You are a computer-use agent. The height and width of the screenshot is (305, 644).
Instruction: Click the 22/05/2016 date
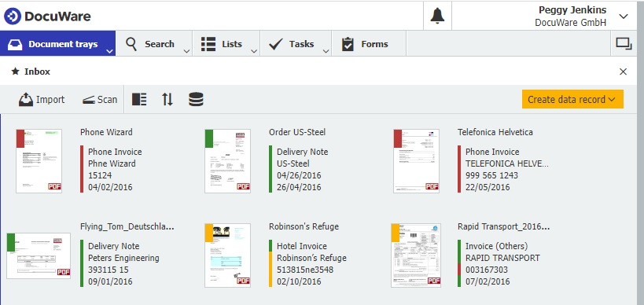pyautogui.click(x=488, y=187)
